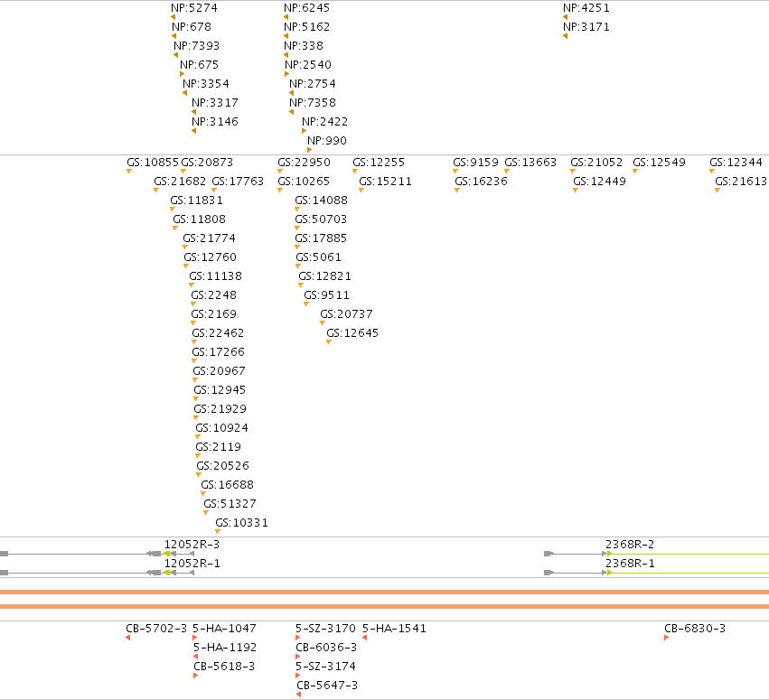Select the CB-6830-3 arrow marker
This screenshot has width=769, height=700.
tap(667, 638)
